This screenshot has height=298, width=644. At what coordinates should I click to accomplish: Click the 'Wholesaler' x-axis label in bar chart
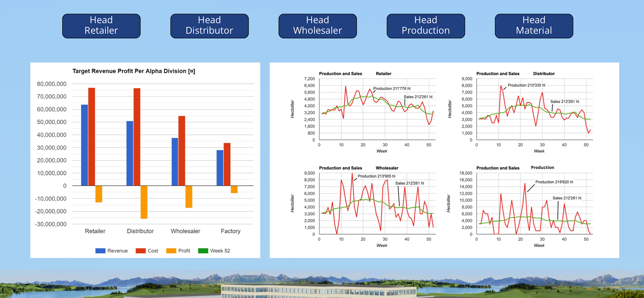(x=185, y=231)
